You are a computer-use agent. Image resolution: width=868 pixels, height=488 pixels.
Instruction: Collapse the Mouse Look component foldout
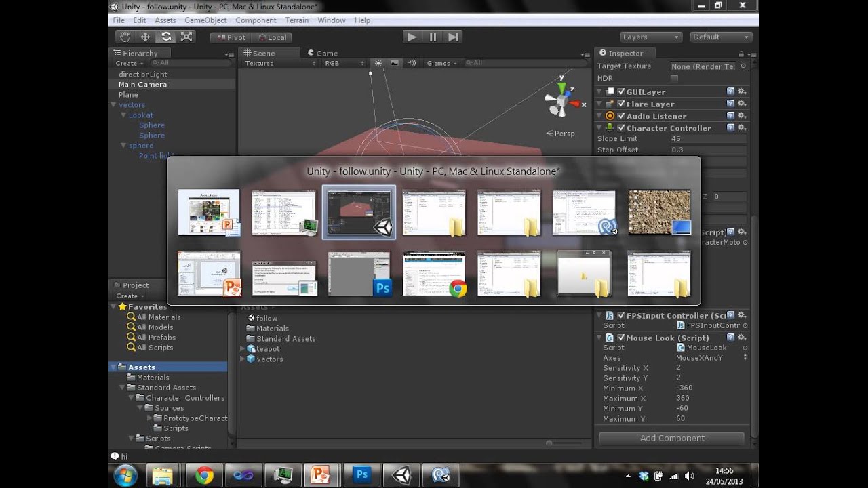pyautogui.click(x=600, y=338)
